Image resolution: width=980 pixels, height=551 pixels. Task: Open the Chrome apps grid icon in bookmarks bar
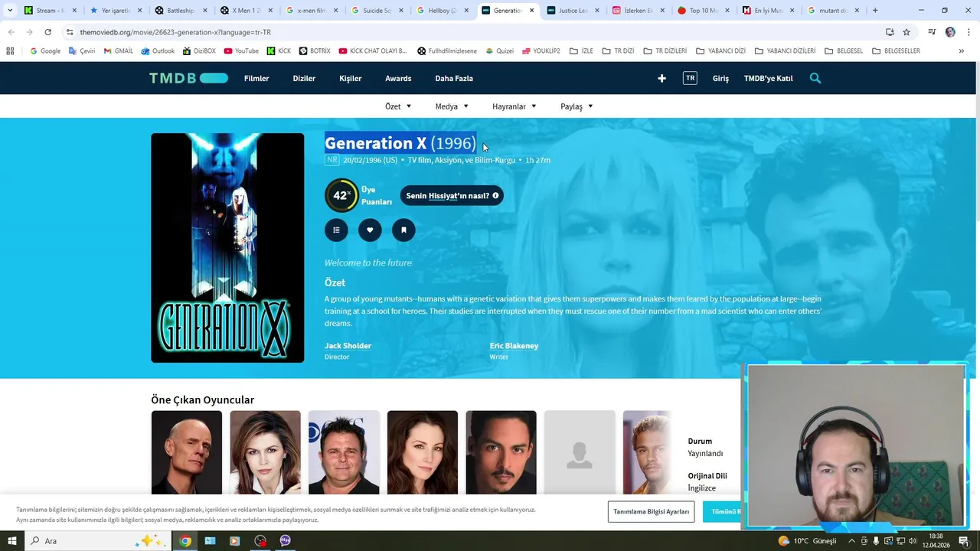[10, 51]
